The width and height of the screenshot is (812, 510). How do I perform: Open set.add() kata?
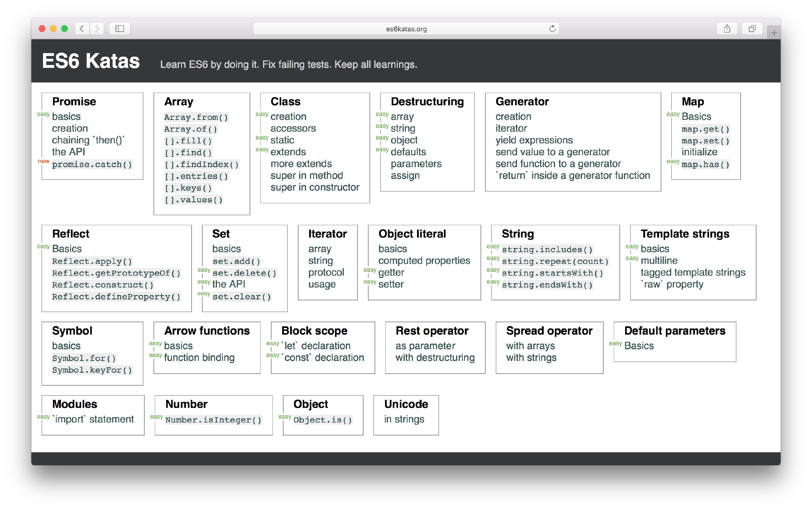236,261
